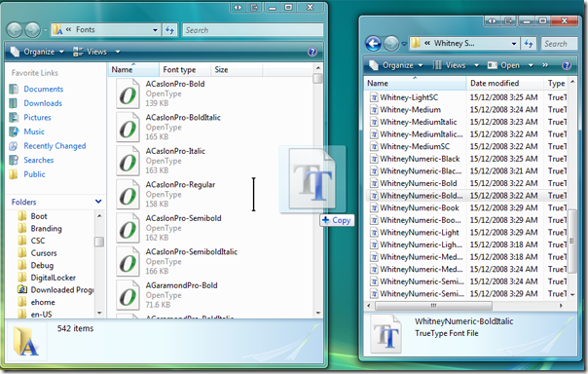Sort Fonts list by Size column
The image size is (588, 374).
click(237, 70)
